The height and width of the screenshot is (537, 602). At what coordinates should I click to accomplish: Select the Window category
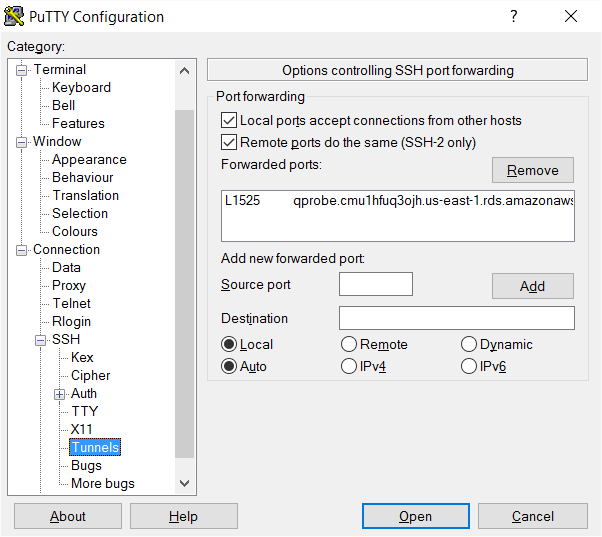click(57, 141)
